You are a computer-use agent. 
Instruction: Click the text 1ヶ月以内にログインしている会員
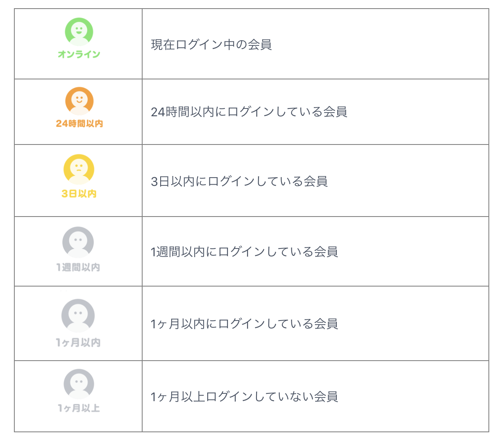[x=244, y=324]
